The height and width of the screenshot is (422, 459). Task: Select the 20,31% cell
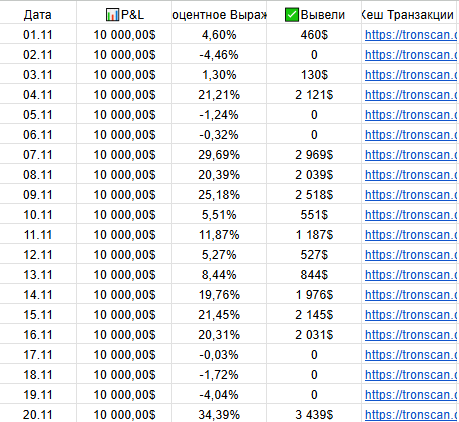coord(219,334)
